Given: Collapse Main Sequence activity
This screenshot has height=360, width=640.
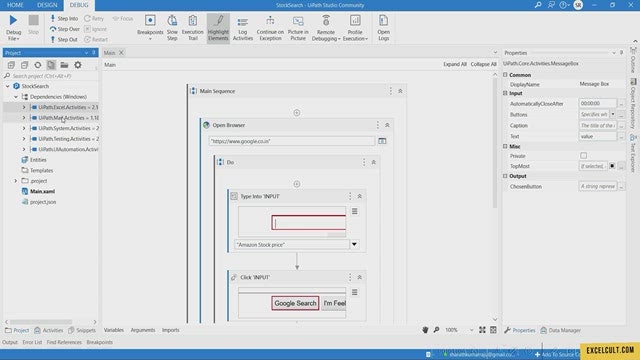Looking at the screenshot, I should 400,91.
